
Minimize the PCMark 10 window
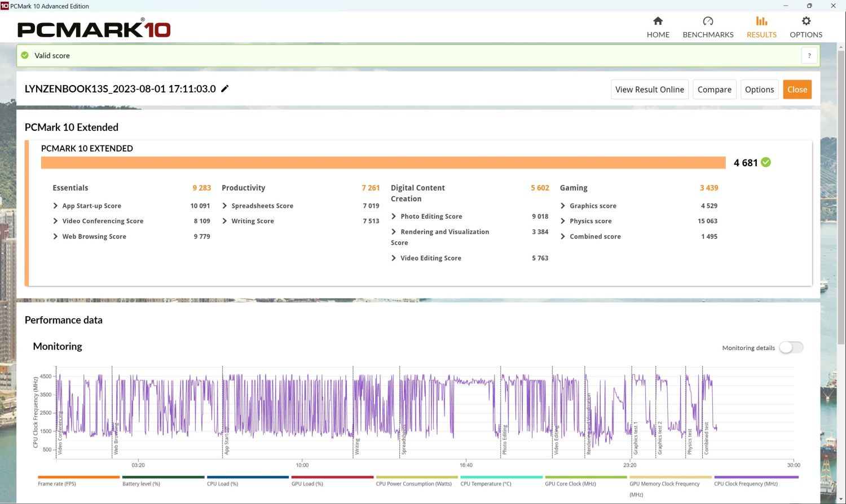(x=786, y=6)
